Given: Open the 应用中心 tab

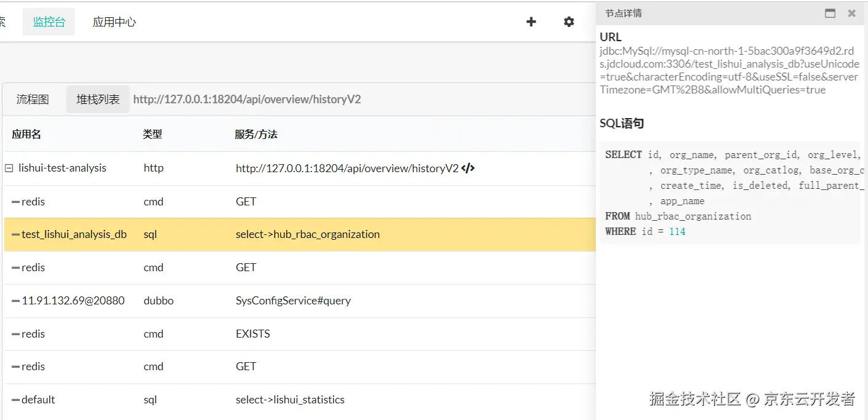Looking at the screenshot, I should click(x=114, y=22).
